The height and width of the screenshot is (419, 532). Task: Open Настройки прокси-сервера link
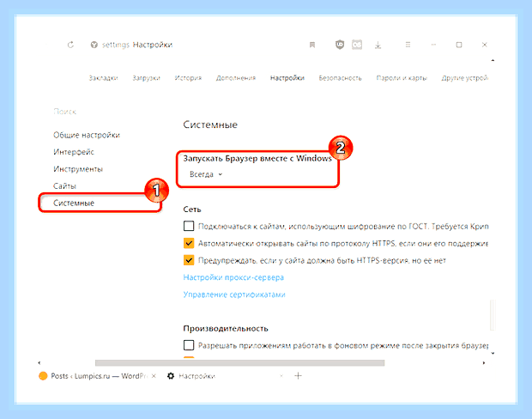[233, 277]
